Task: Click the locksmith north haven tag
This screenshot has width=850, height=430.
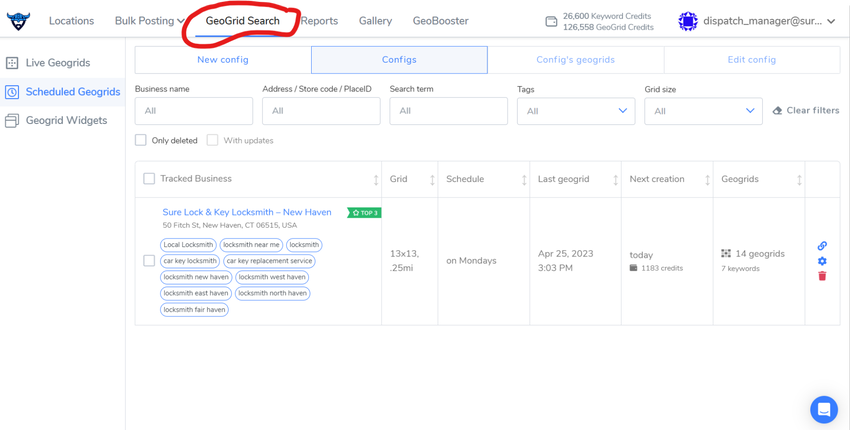Action: [x=273, y=293]
